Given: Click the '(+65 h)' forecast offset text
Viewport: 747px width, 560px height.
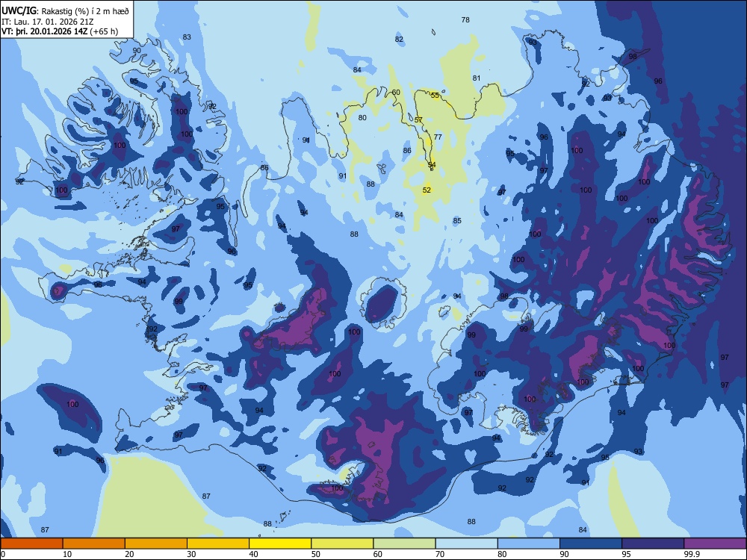Looking at the screenshot, I should click(x=104, y=31).
